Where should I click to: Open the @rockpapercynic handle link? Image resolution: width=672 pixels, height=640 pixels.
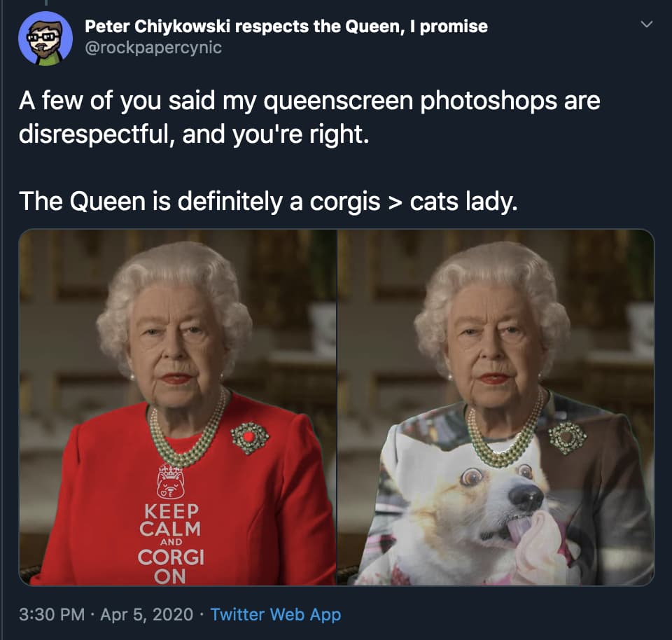(x=153, y=47)
